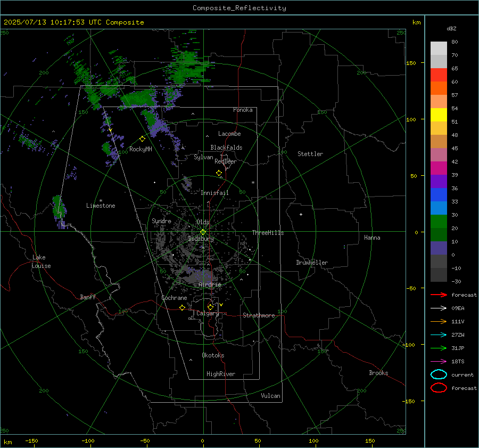Click the Composite_Reflectivity title text
Image resolution: width=479 pixels, height=448 pixels.
[x=239, y=8]
